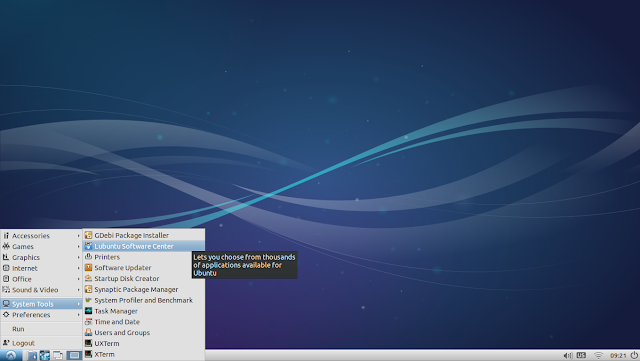Screen dimensions: 640x361
Task: Start Software Updater
Action: [144, 268]
